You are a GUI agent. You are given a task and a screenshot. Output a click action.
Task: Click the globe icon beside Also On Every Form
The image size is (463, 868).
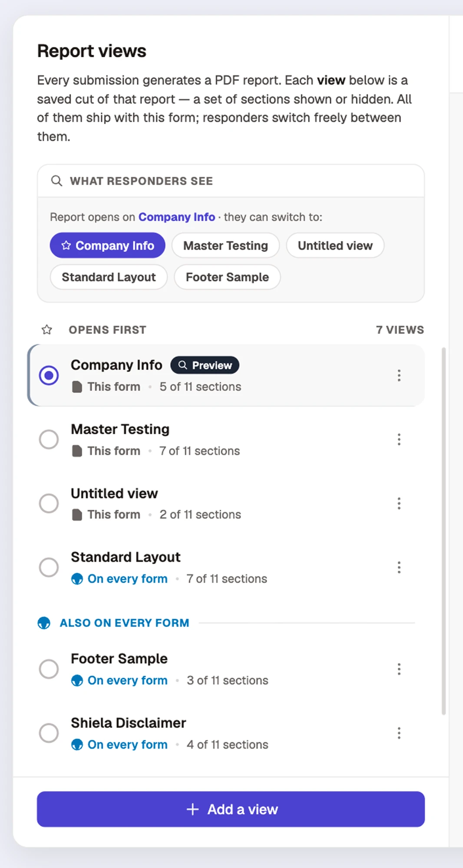click(x=44, y=623)
